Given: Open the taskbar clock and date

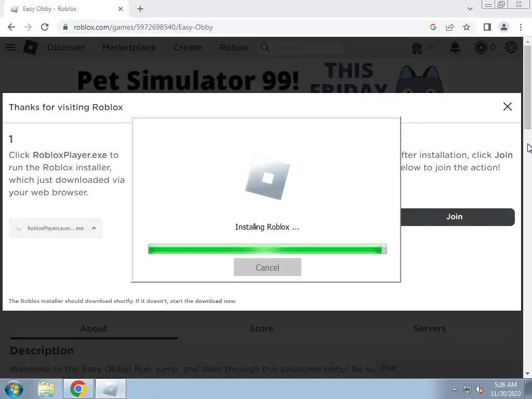Looking at the screenshot, I should tap(506, 389).
